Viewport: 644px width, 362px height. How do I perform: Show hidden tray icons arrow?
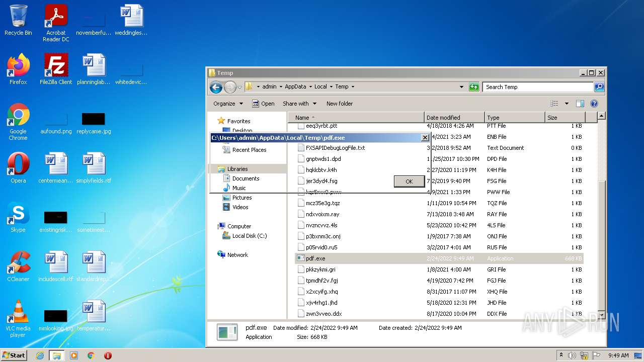[x=561, y=355]
